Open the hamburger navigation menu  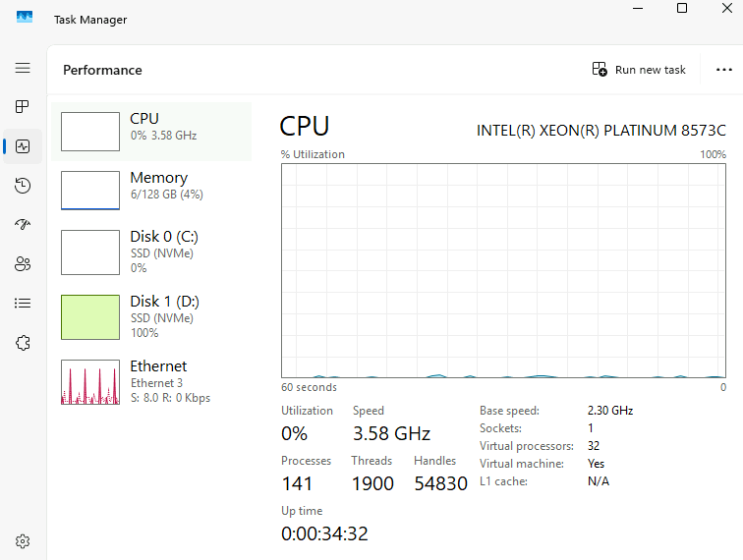(x=23, y=68)
